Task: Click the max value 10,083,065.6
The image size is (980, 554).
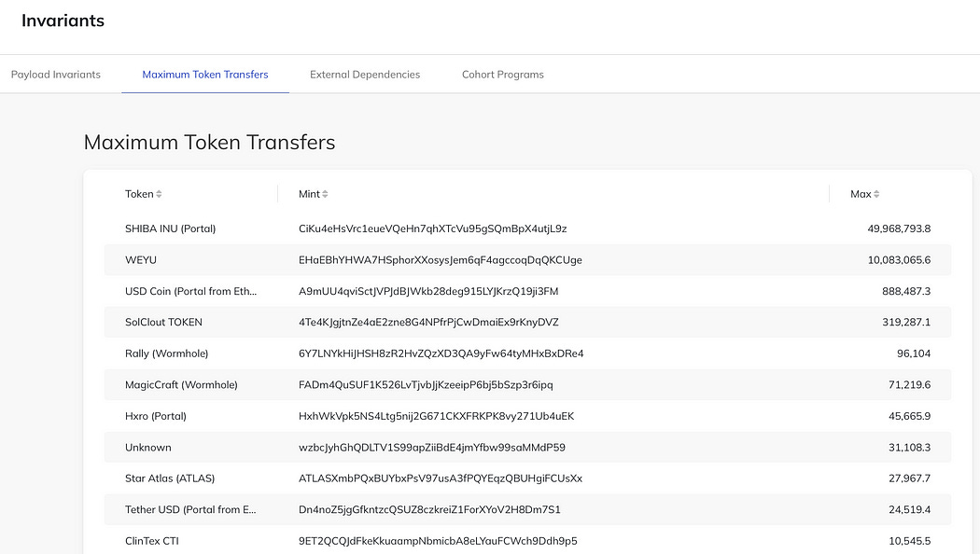Action: (899, 260)
